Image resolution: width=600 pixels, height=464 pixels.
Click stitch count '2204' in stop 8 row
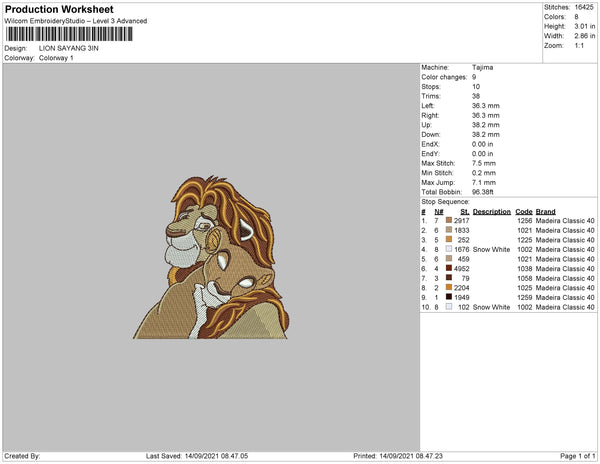(x=461, y=288)
